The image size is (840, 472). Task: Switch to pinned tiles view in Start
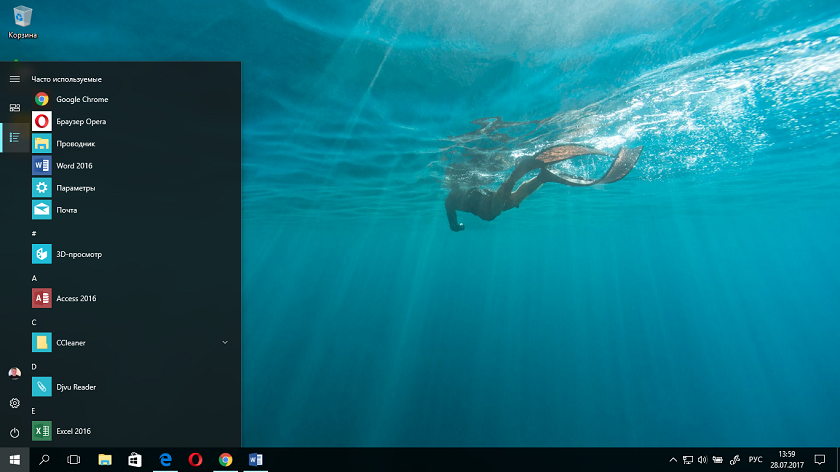coord(14,108)
